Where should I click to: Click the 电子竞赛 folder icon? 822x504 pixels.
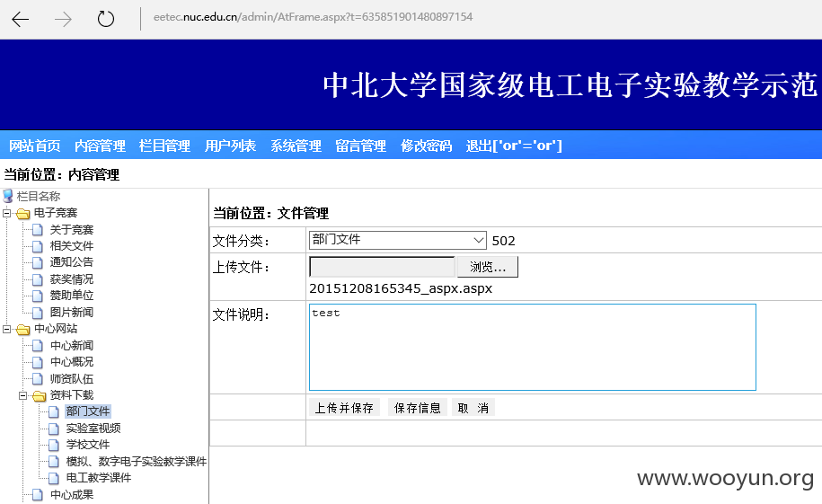pyautogui.click(x=23, y=214)
